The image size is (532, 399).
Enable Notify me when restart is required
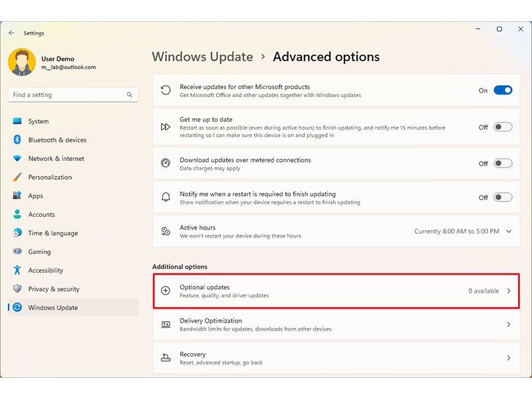coord(503,197)
